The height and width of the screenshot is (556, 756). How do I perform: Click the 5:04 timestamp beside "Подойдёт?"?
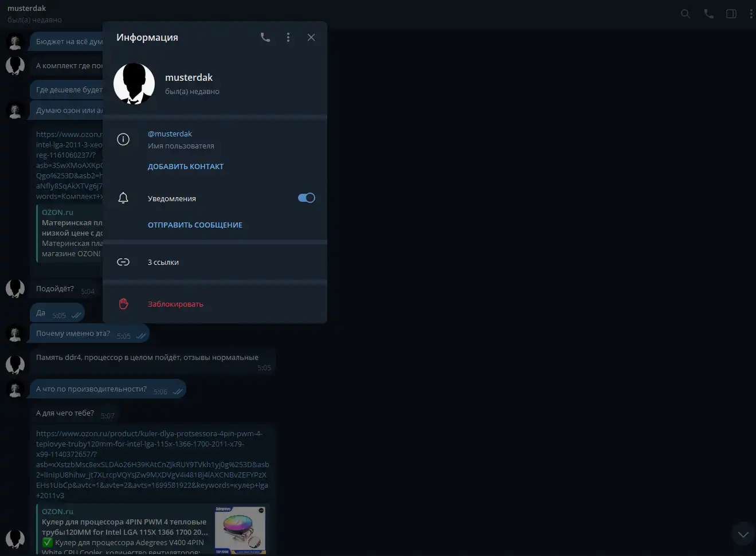[88, 291]
